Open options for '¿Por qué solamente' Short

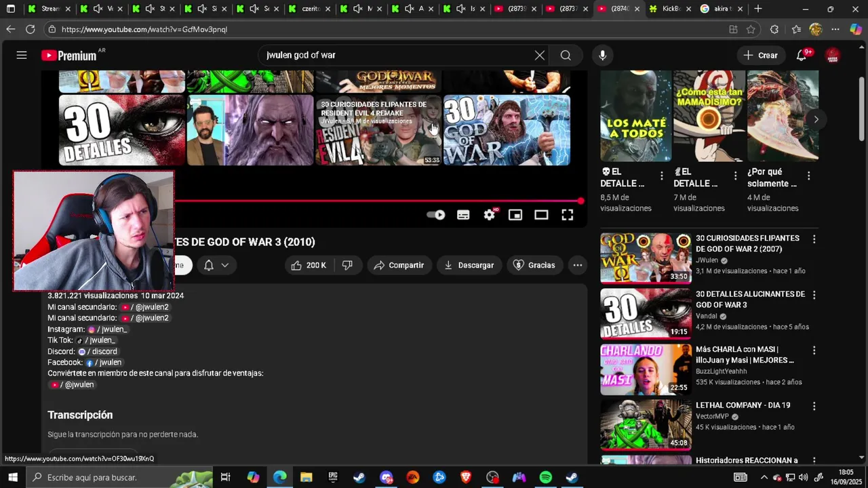coord(808,176)
